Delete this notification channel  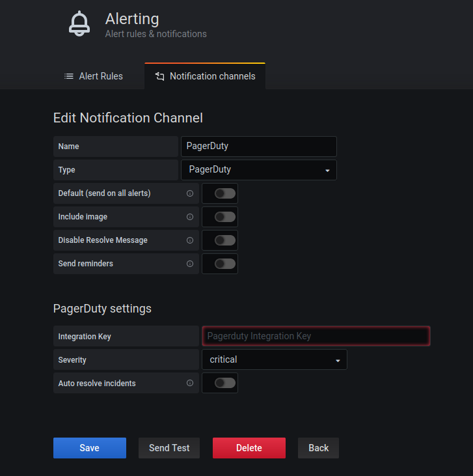249,448
